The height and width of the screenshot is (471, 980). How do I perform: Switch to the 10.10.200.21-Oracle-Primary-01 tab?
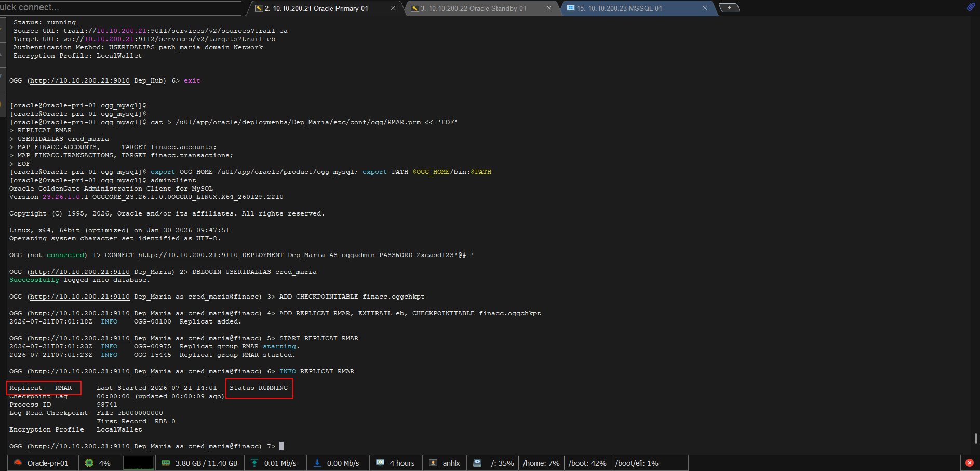pos(316,8)
